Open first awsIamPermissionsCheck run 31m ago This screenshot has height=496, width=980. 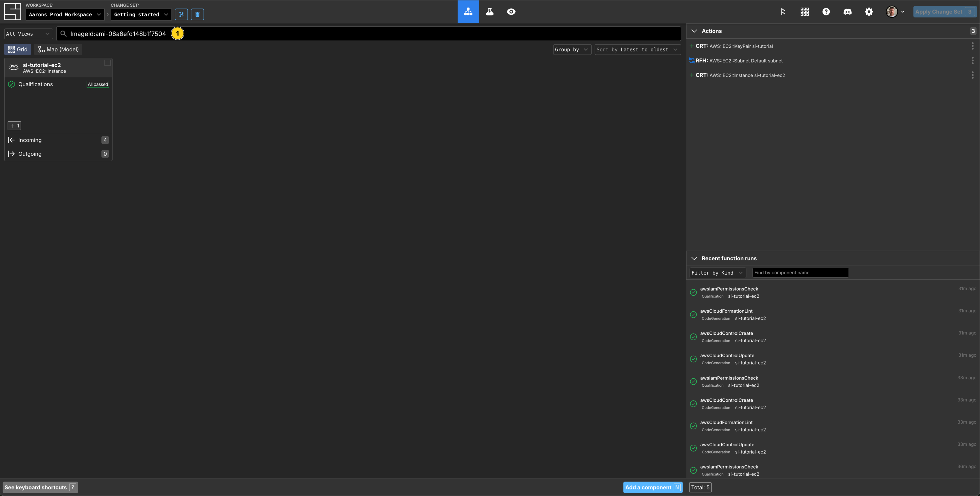point(833,293)
